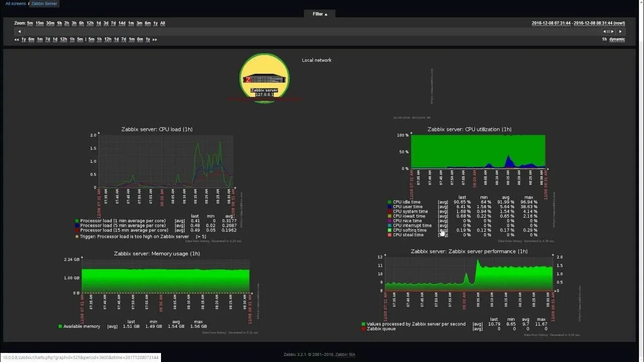
Task: Click the CPU idle time max value 96.94 %
Action: click(528, 202)
